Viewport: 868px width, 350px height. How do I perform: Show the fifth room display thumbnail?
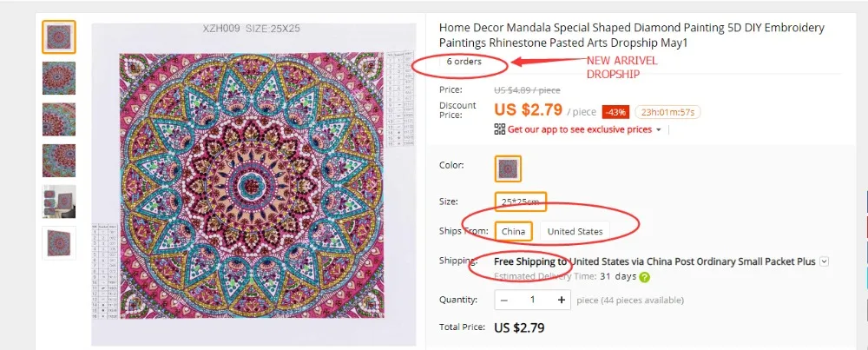click(x=59, y=201)
